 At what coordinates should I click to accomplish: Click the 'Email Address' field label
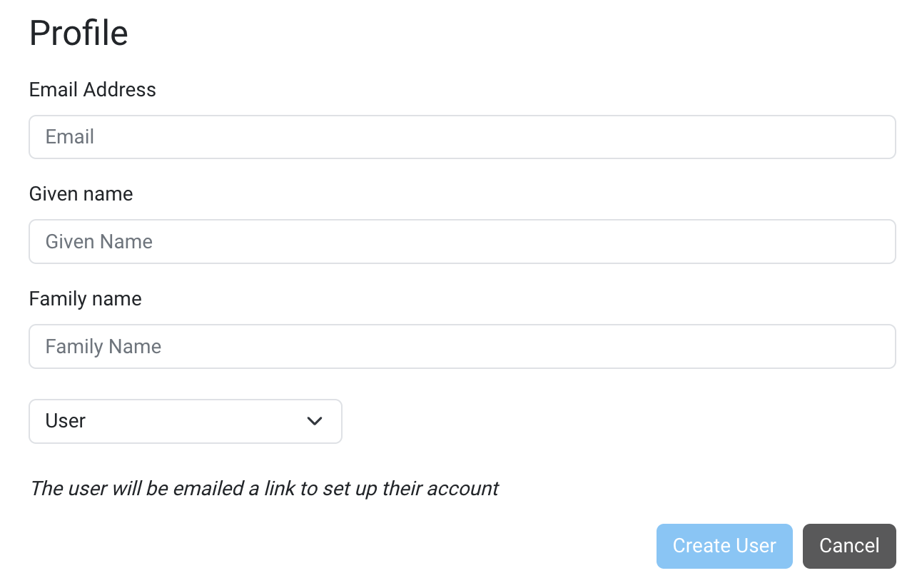point(93,90)
